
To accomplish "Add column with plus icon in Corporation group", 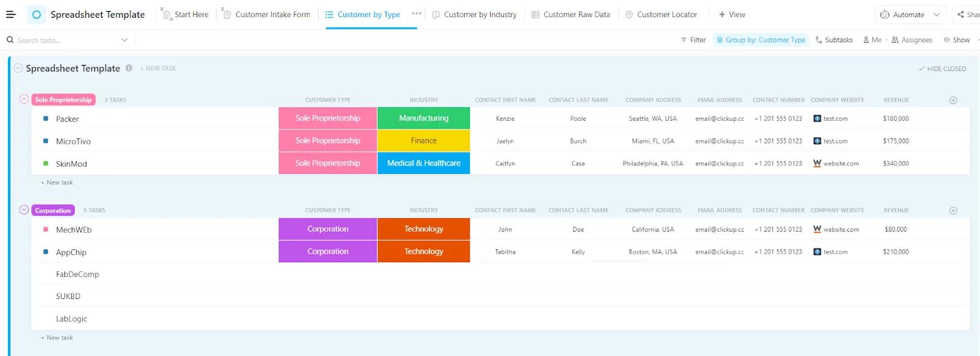I will 953,210.
